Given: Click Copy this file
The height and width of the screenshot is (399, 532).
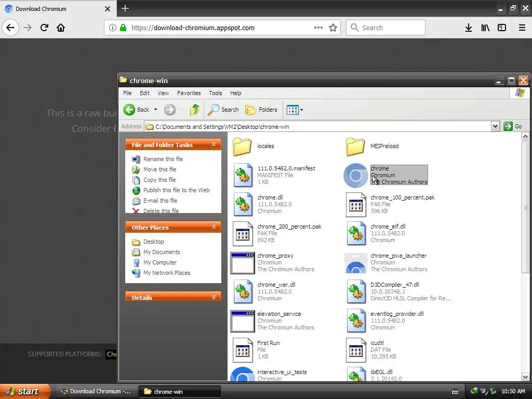Looking at the screenshot, I should pyautogui.click(x=159, y=180).
